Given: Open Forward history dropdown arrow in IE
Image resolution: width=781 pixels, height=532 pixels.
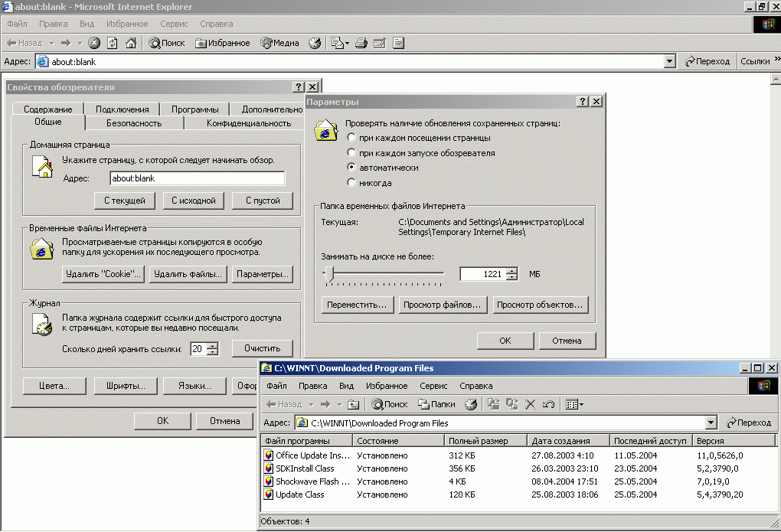Looking at the screenshot, I should [x=80, y=44].
